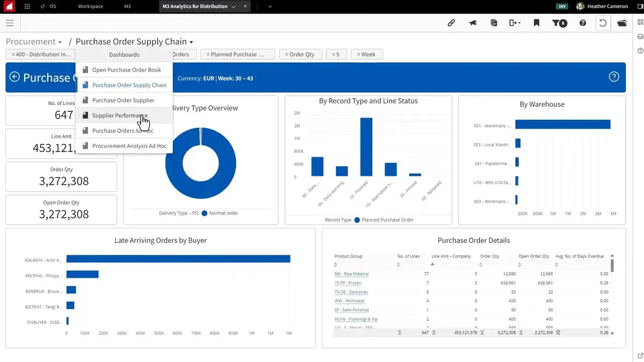Click the Normal order legend color dot

[x=204, y=213]
